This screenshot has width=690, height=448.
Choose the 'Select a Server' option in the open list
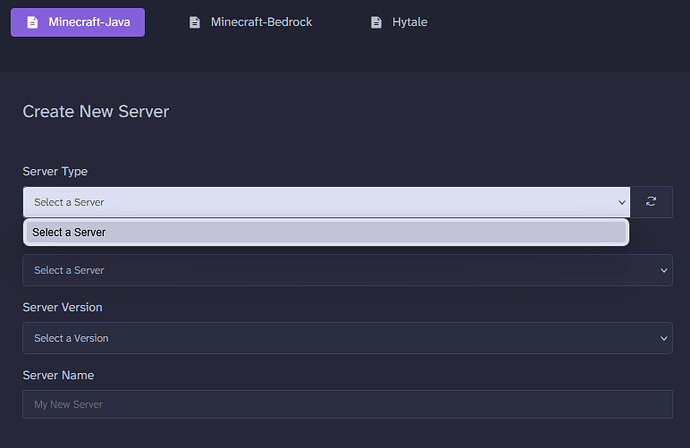pos(326,232)
